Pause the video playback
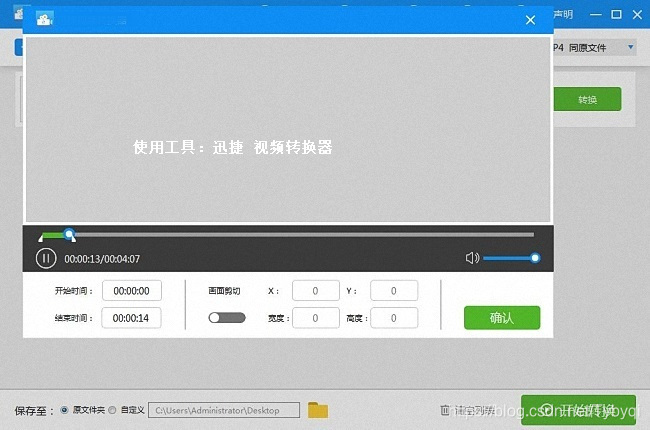650x430 pixels. click(x=46, y=258)
